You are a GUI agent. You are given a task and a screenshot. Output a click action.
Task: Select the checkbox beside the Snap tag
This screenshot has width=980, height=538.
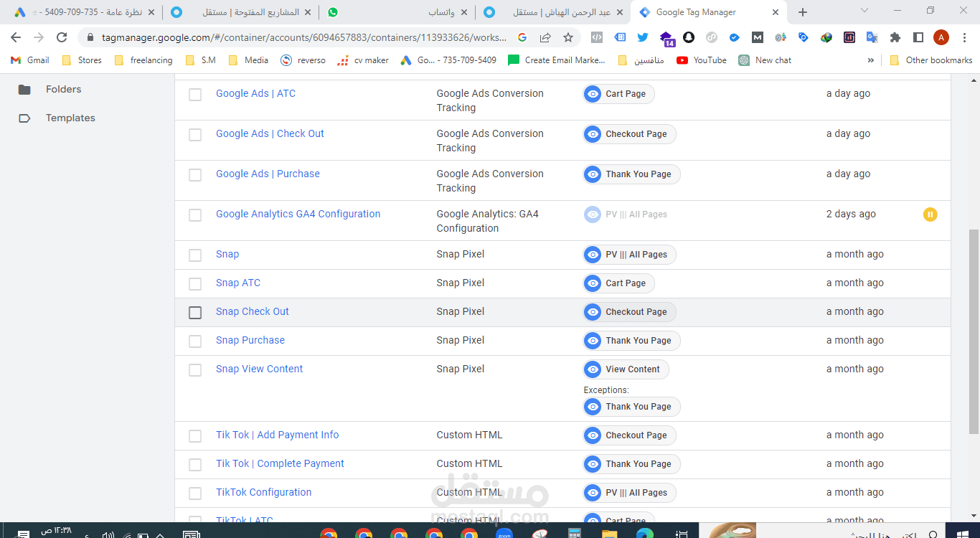(195, 255)
